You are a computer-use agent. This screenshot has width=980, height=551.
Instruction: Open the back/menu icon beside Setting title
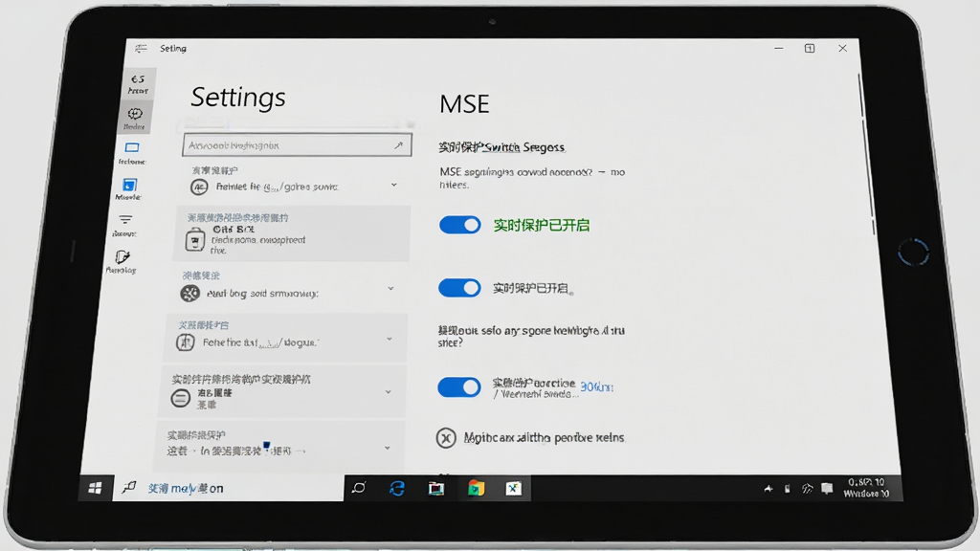point(142,48)
